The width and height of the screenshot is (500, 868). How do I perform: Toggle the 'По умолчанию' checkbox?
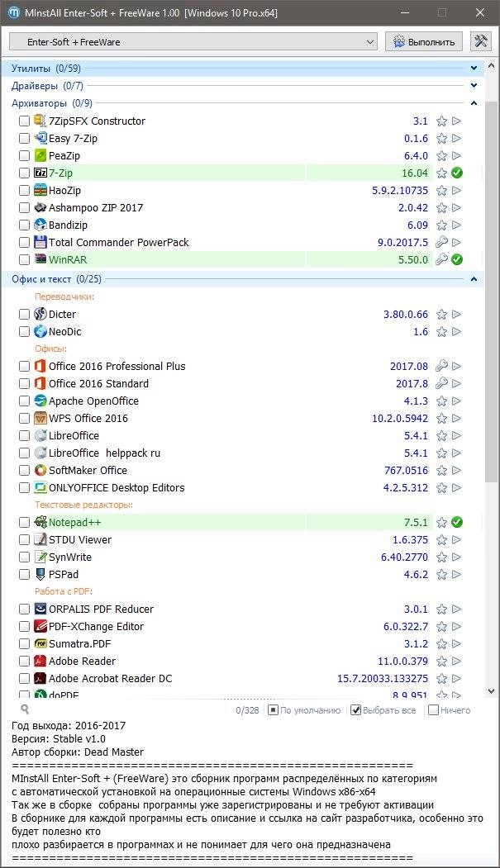[x=273, y=710]
